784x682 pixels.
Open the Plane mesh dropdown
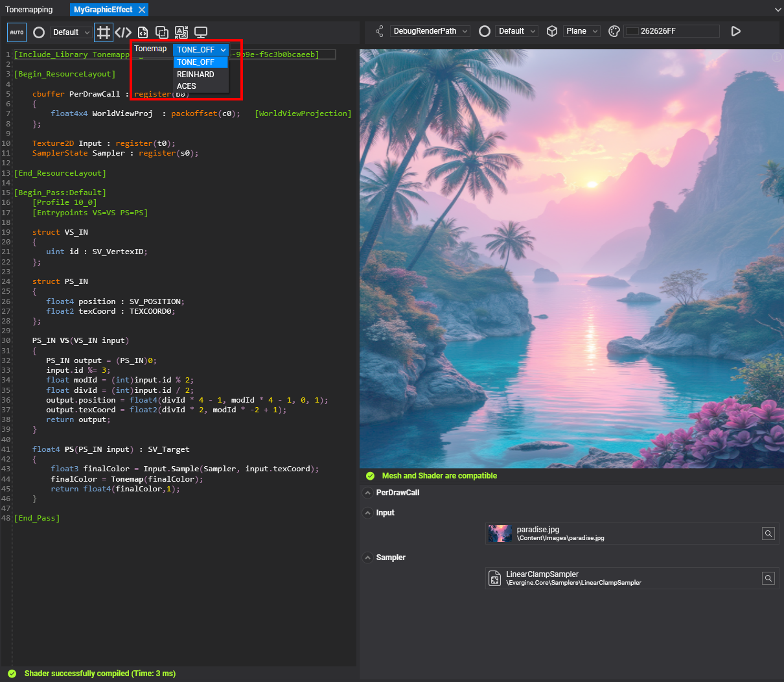click(x=581, y=31)
